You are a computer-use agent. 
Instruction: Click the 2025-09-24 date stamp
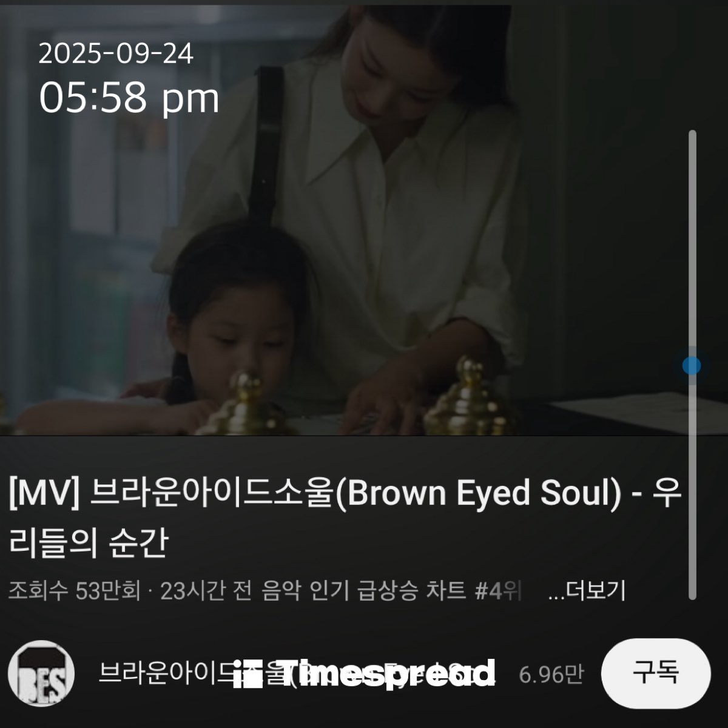[116, 54]
